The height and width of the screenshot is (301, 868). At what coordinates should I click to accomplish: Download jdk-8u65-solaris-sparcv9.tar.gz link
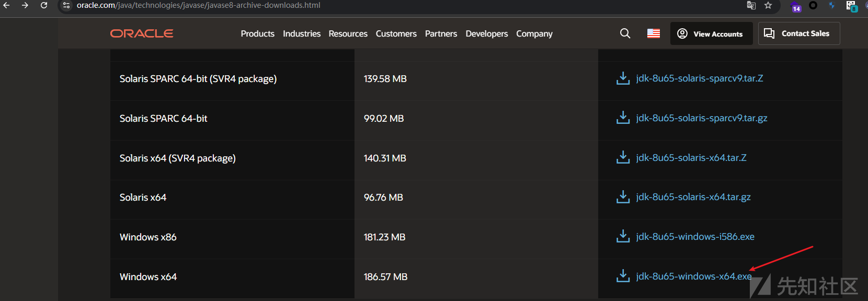point(702,118)
